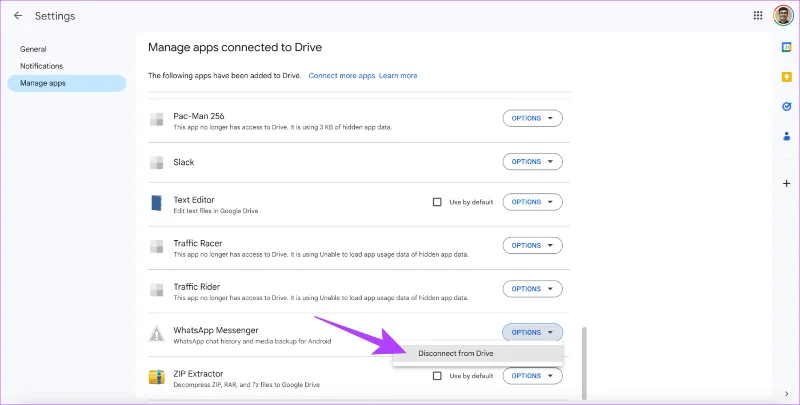This screenshot has height=405, width=800.
Task: Open the Learn more link
Action: click(398, 75)
